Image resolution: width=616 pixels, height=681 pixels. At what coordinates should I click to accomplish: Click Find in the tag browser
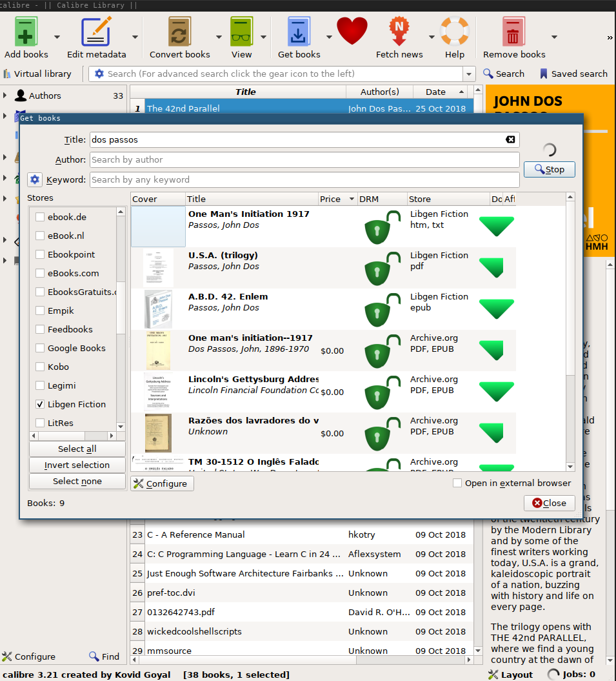(x=104, y=656)
